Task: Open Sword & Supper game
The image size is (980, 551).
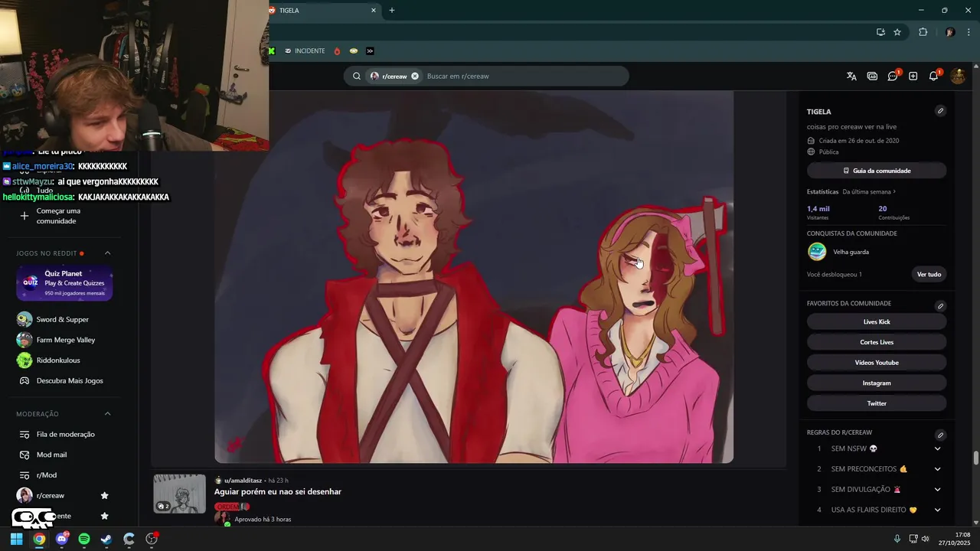Action: [x=64, y=319]
